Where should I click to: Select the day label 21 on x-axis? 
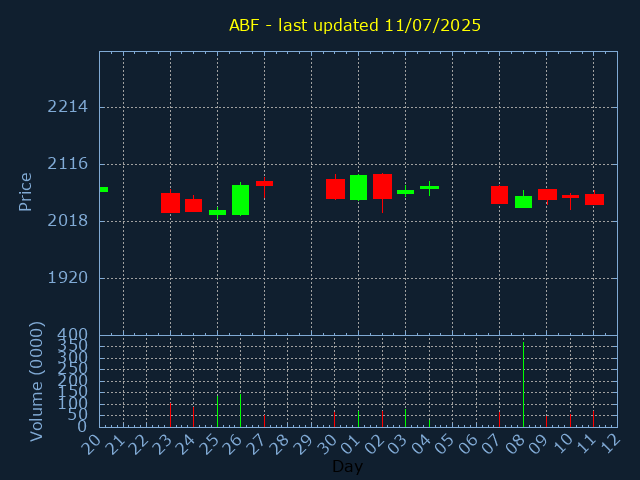115,444
